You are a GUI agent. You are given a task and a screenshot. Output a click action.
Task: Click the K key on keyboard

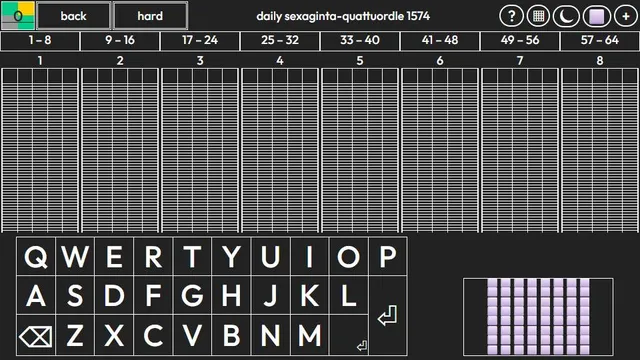pyautogui.click(x=310, y=296)
